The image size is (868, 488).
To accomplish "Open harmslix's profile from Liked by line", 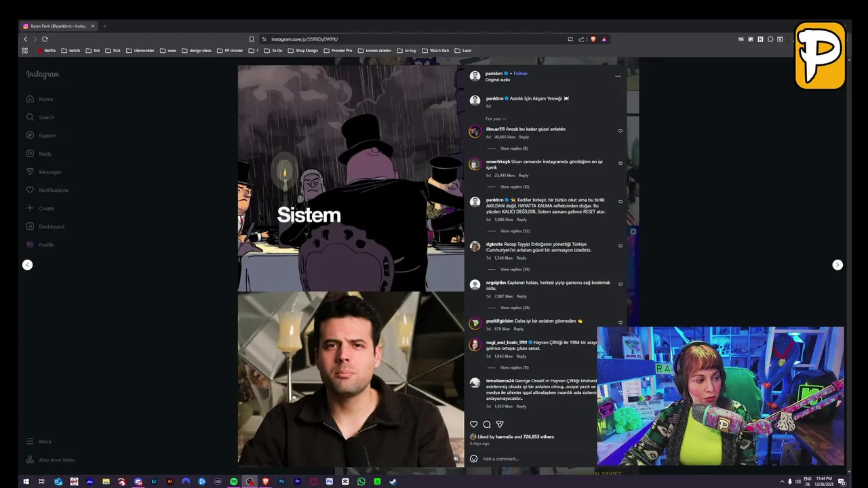I will (504, 436).
